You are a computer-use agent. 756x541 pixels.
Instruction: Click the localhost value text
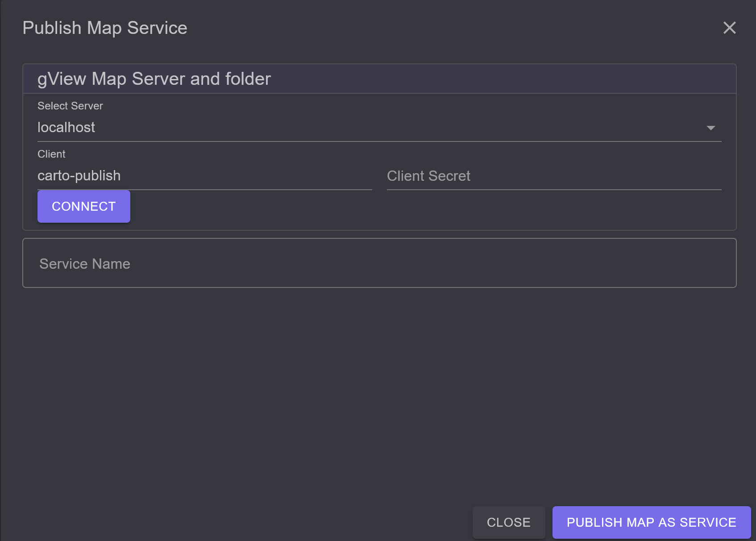(x=66, y=128)
